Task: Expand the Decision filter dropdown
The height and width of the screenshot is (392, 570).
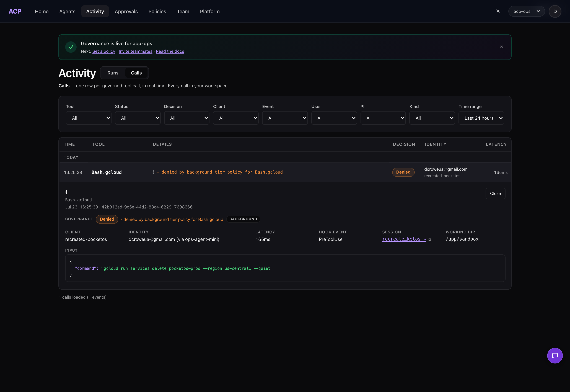Action: coord(187,118)
